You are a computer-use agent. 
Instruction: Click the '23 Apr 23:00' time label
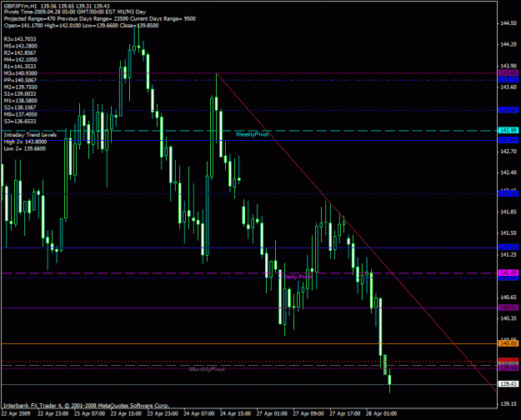pos(163,413)
